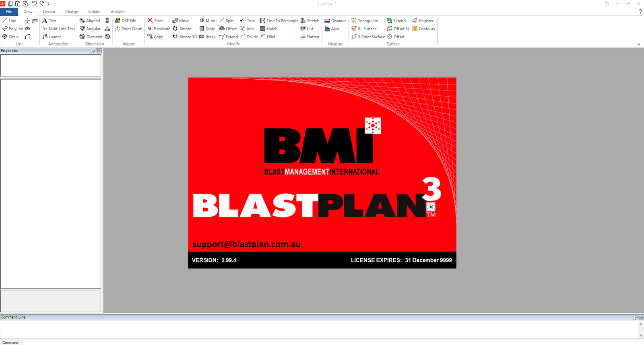Select Offset RL surface tool
The image size is (644, 345).
(398, 29)
